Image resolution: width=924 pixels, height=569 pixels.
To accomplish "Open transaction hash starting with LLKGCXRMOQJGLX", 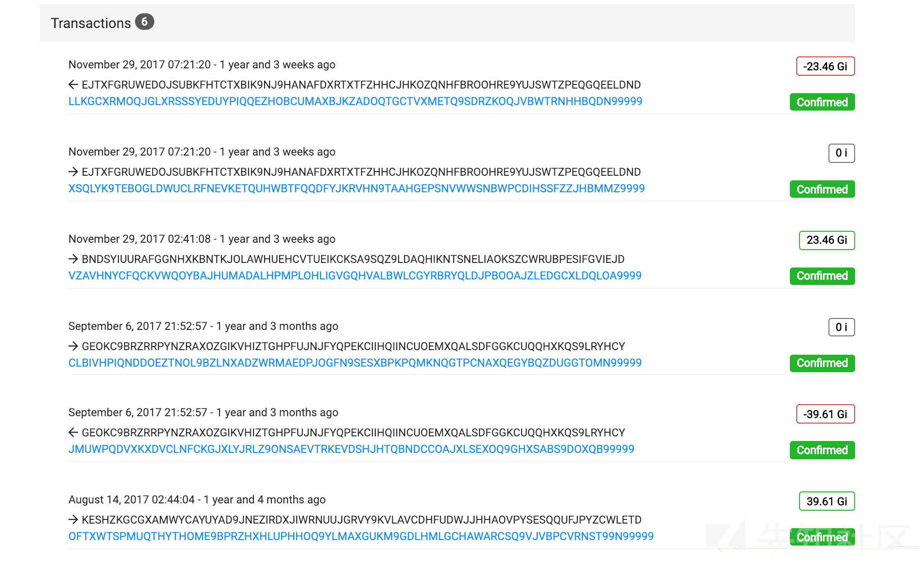I will [x=355, y=101].
